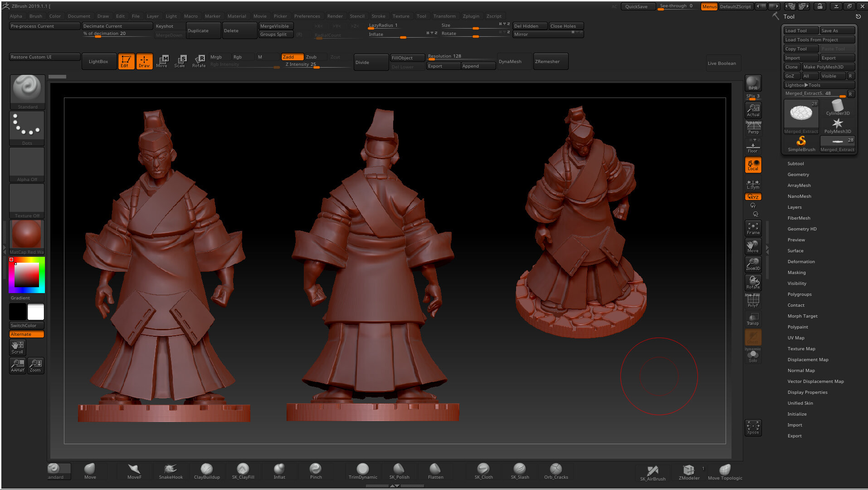Expand the Geometry section
The image size is (868, 490).
(x=798, y=175)
